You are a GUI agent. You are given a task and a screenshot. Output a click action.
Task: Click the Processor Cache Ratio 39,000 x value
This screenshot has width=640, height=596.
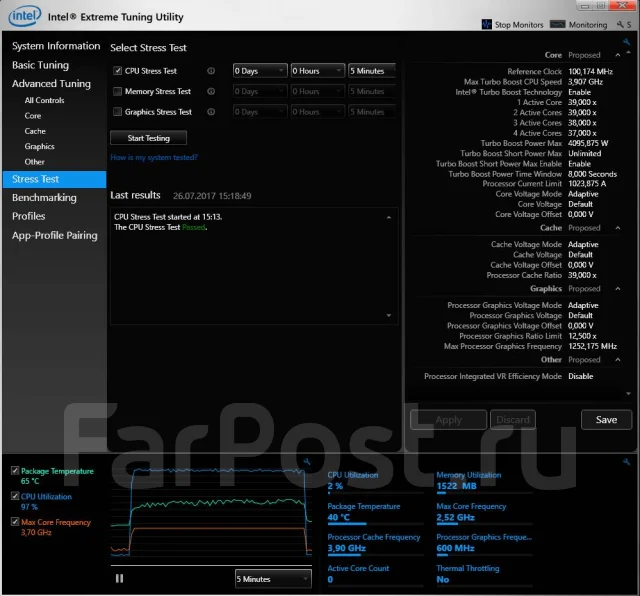click(582, 275)
